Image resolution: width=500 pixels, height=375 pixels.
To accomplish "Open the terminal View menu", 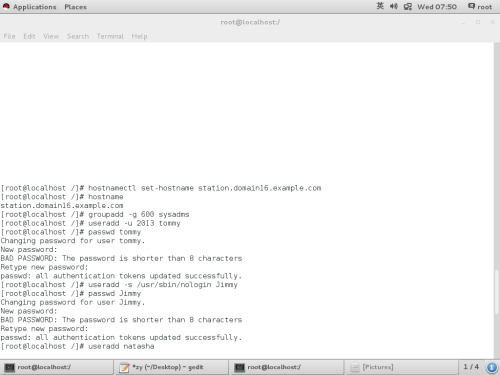I will [51, 36].
